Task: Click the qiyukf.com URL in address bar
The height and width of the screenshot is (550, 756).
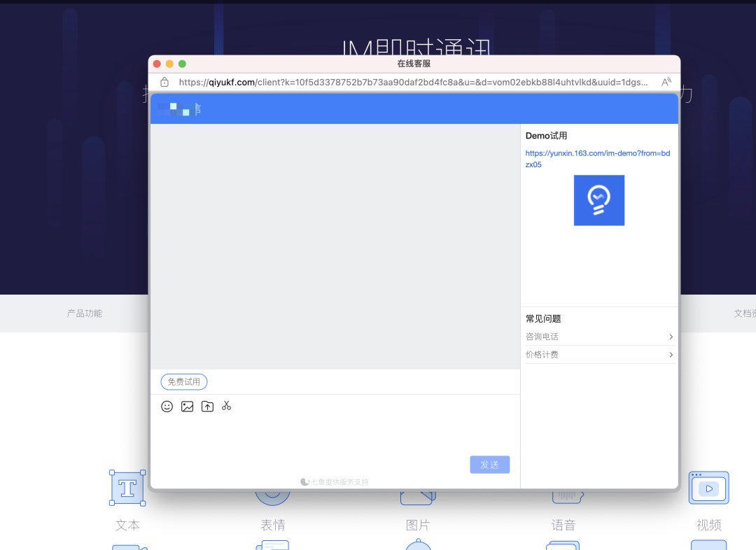Action: (413, 82)
